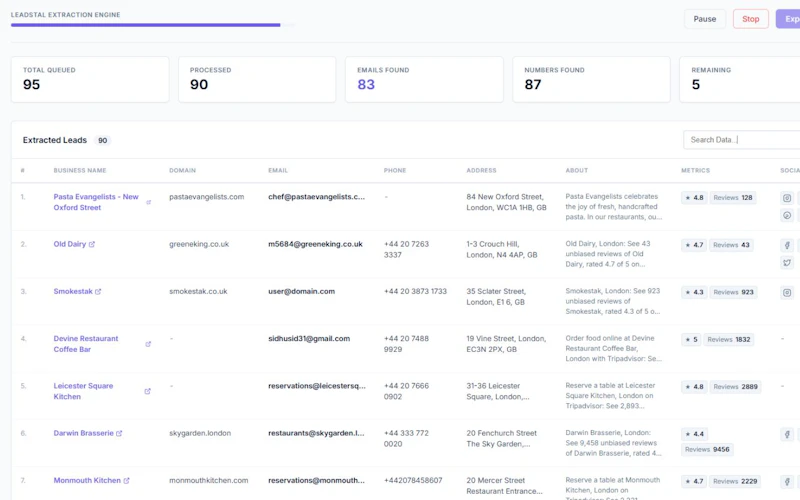Open the Facebook icon for Monmouth Kitchen
Screen dimensions: 800x500
787,481
